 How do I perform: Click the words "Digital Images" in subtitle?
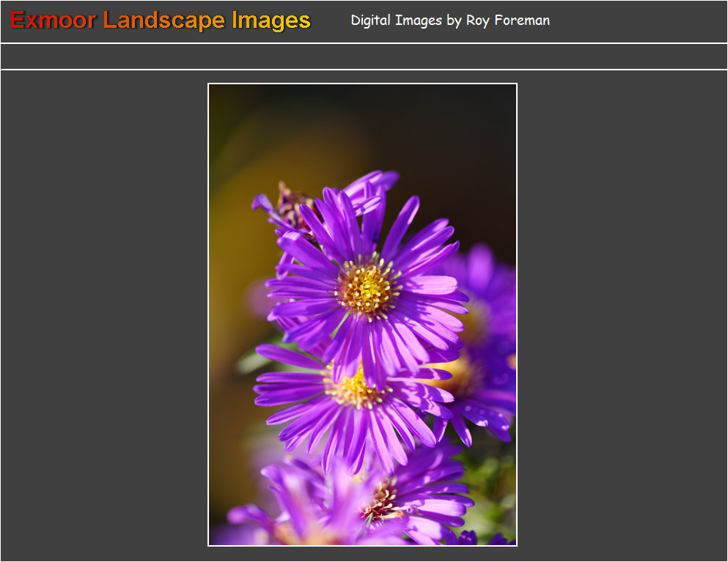[x=396, y=21]
